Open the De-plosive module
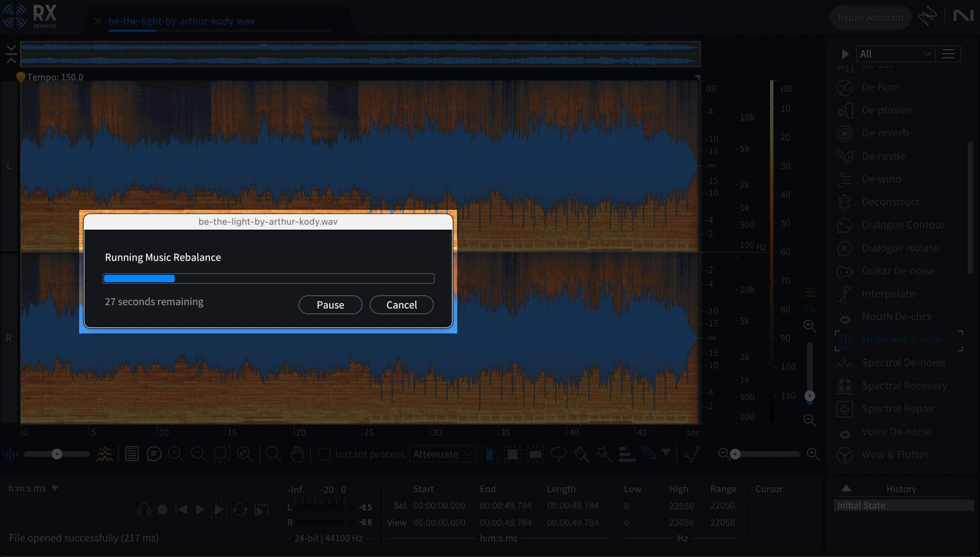This screenshot has height=557, width=980. pos(887,110)
